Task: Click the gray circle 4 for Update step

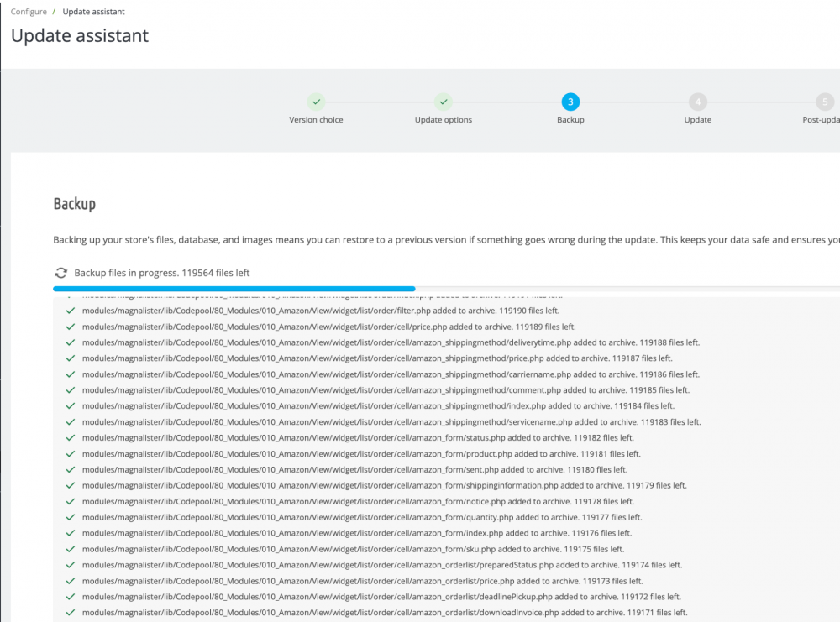Action: [698, 102]
